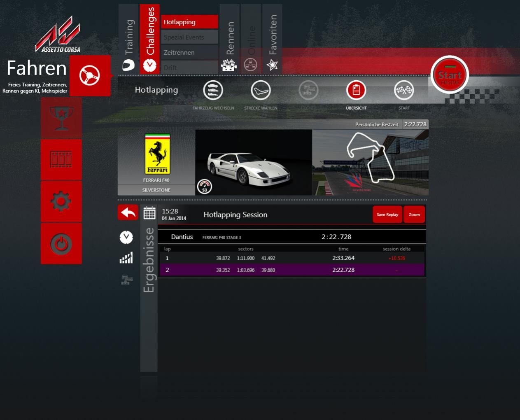
Task: Click the lap 1 sector time 1:11.900
Action: point(246,258)
